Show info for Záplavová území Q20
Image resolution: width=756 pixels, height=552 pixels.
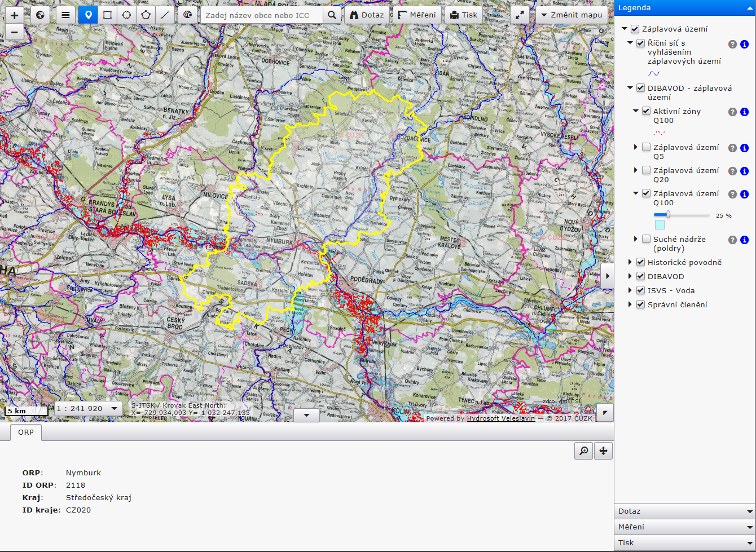[744, 171]
